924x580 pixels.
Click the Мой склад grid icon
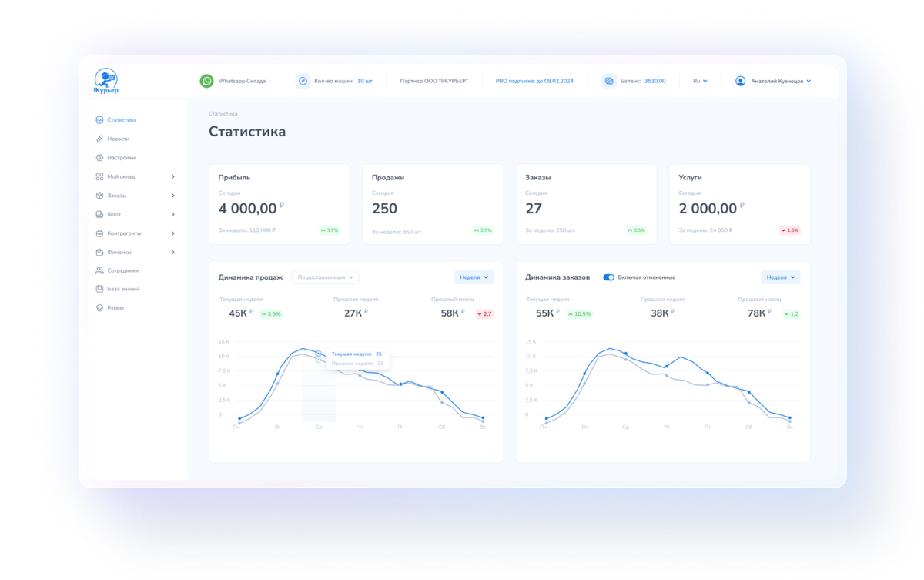[99, 176]
